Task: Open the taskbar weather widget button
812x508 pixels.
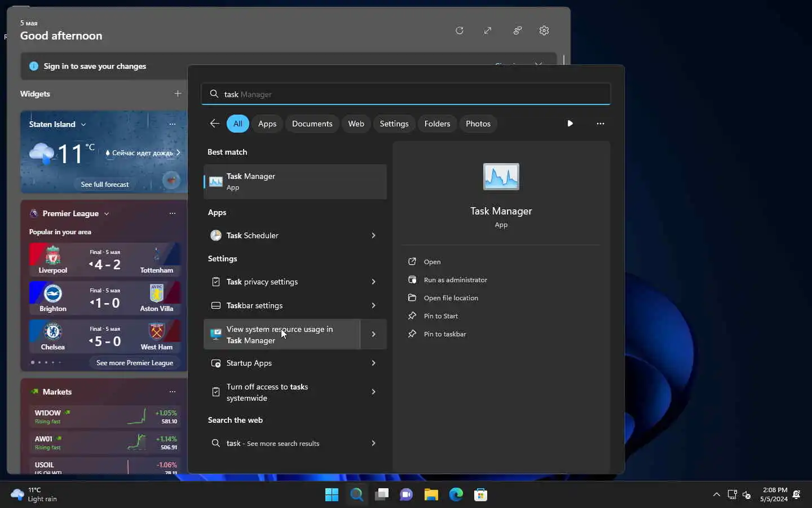Action: pyautogui.click(x=34, y=494)
